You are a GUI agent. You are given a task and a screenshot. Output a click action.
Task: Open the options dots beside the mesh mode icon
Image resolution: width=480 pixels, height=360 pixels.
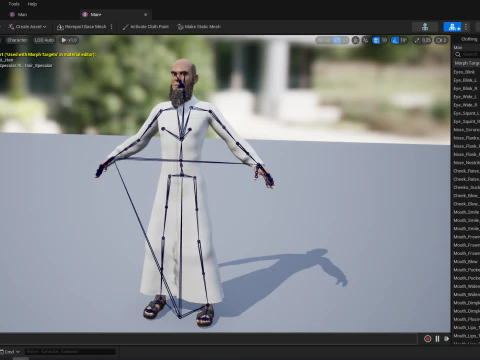(466, 27)
